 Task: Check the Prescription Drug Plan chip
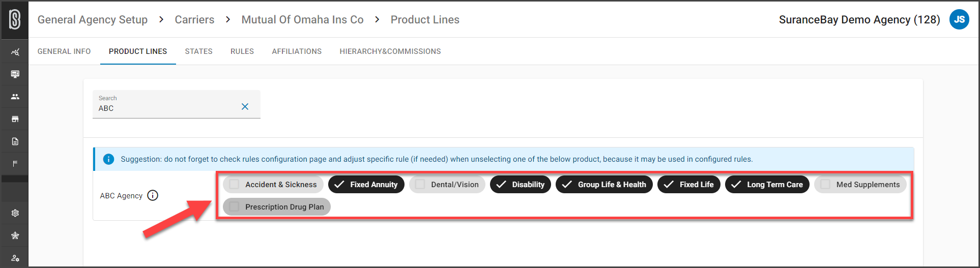pos(277,207)
